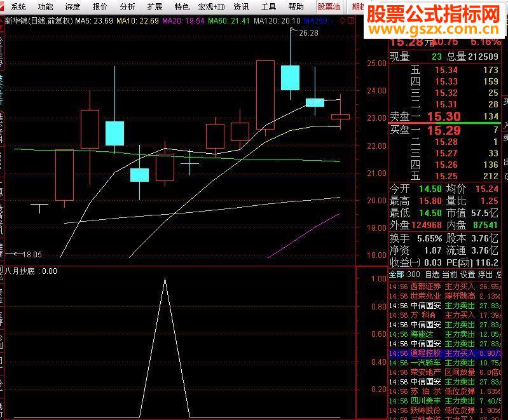Viewport: 508px width, 420px height.
Task: Click the 股票池 button
Action: click(329, 6)
